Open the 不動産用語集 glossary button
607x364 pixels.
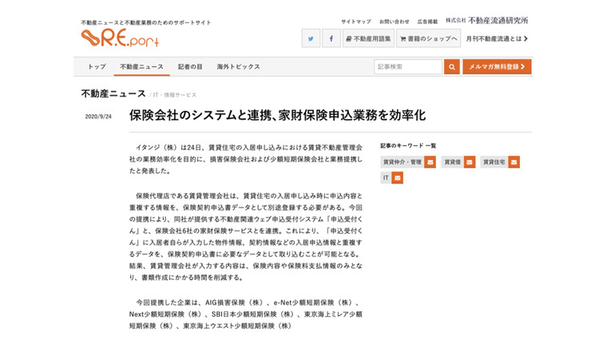point(368,38)
